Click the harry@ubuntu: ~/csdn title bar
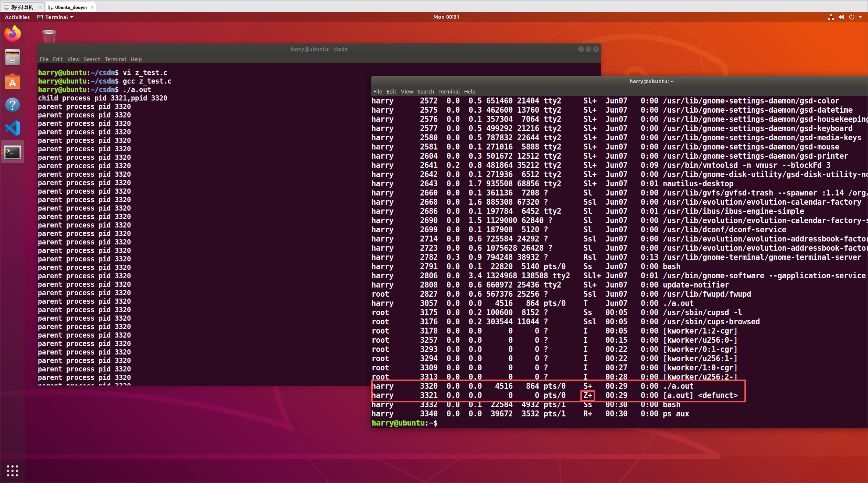This screenshot has width=868, height=483. coord(319,49)
